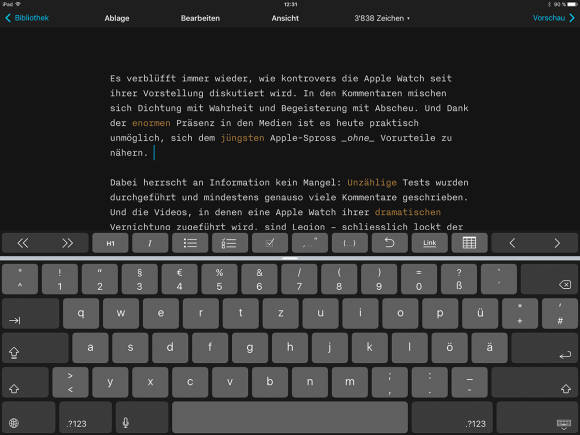Tap the space bar
The image size is (580, 435).
tap(290, 417)
